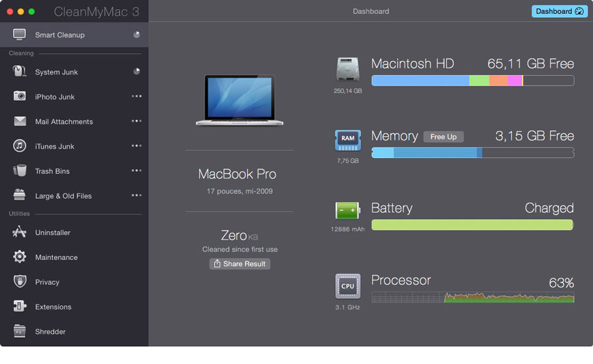Click the Share Result button

coord(240,264)
